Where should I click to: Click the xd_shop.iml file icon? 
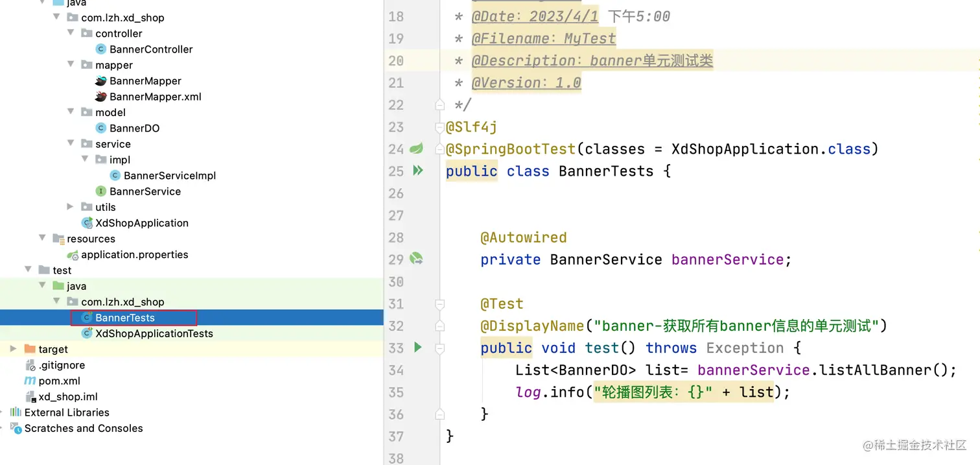(30, 397)
